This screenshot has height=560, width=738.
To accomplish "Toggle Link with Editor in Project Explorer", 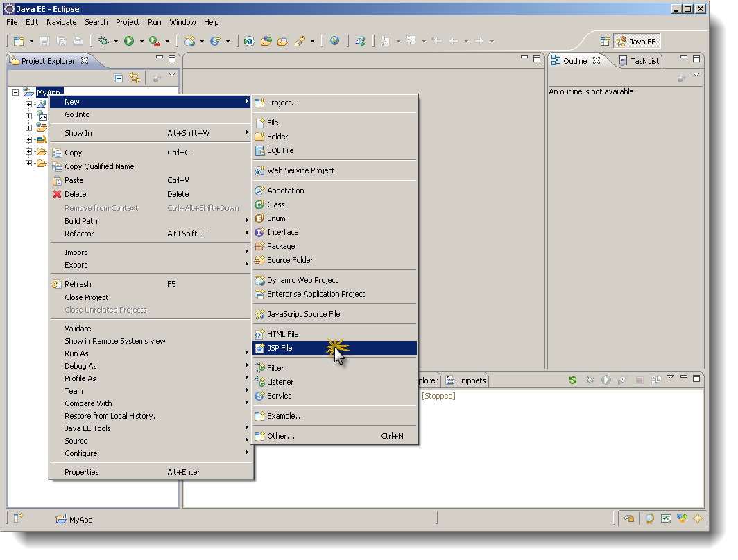I will tap(135, 78).
